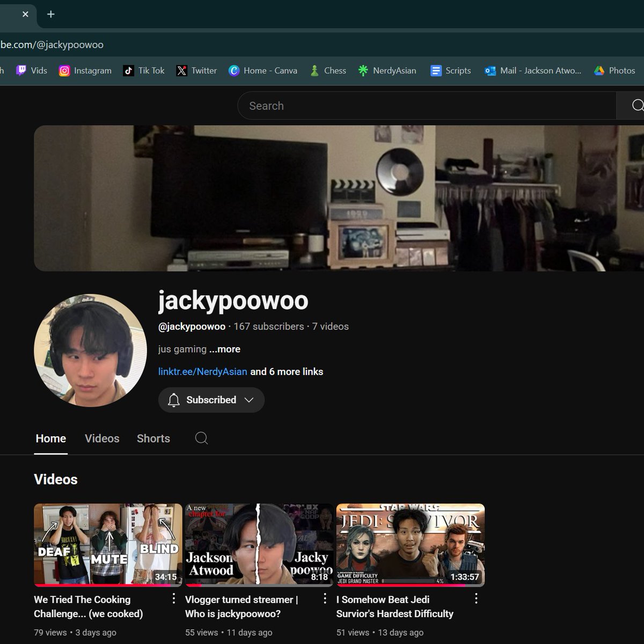Click the jackypoowoo channel title
Image resolution: width=644 pixels, height=644 pixels.
point(233,301)
